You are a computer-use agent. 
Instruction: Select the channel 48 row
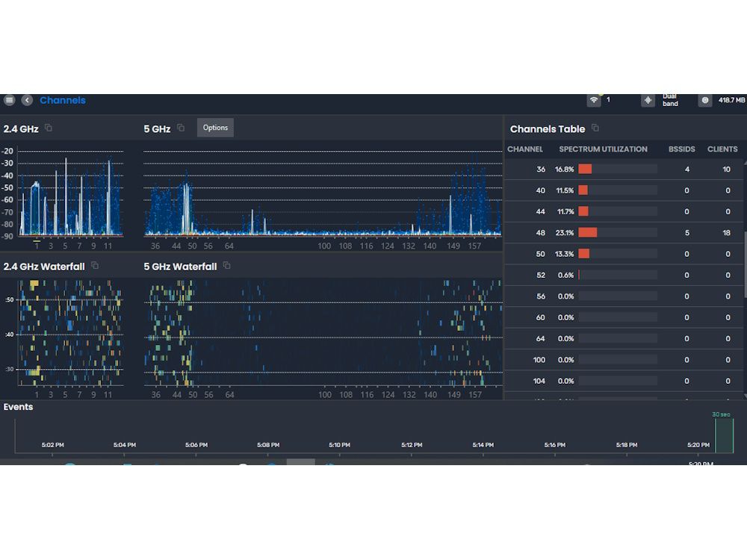pos(624,233)
